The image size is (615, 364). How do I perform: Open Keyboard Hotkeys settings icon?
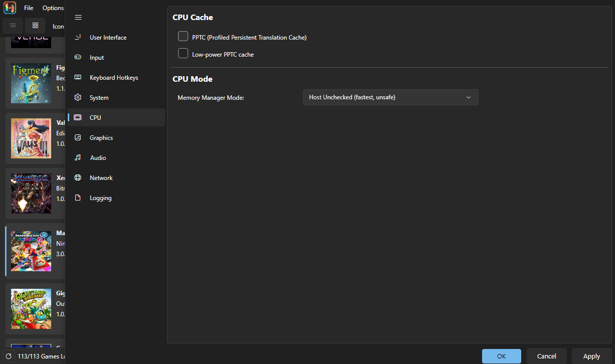[x=78, y=78]
